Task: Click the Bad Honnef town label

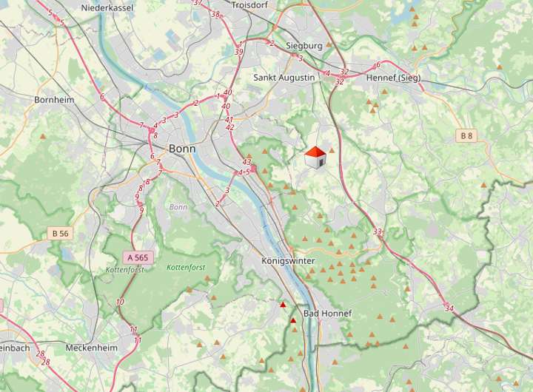Action: pos(327,313)
